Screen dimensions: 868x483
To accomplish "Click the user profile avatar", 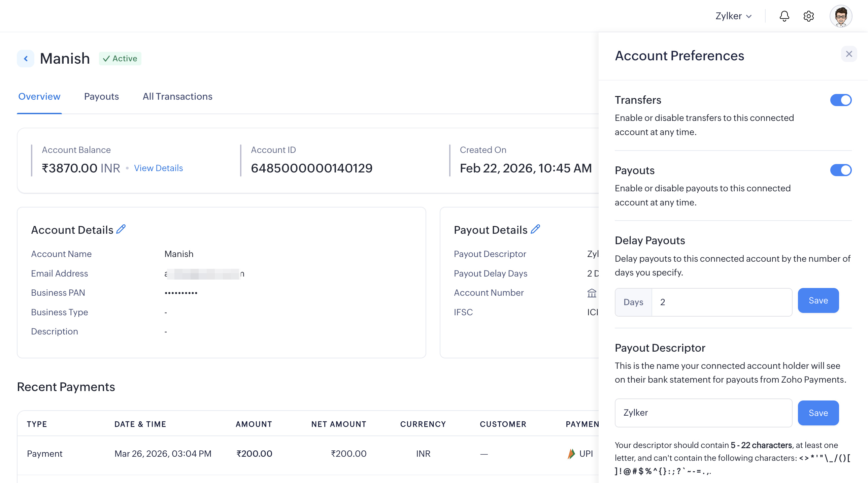I will pyautogui.click(x=840, y=16).
